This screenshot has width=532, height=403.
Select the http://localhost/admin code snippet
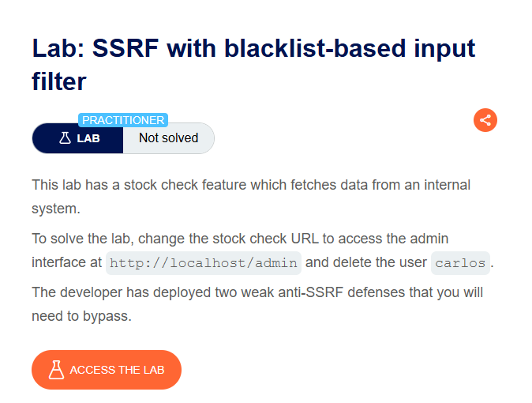click(x=204, y=263)
